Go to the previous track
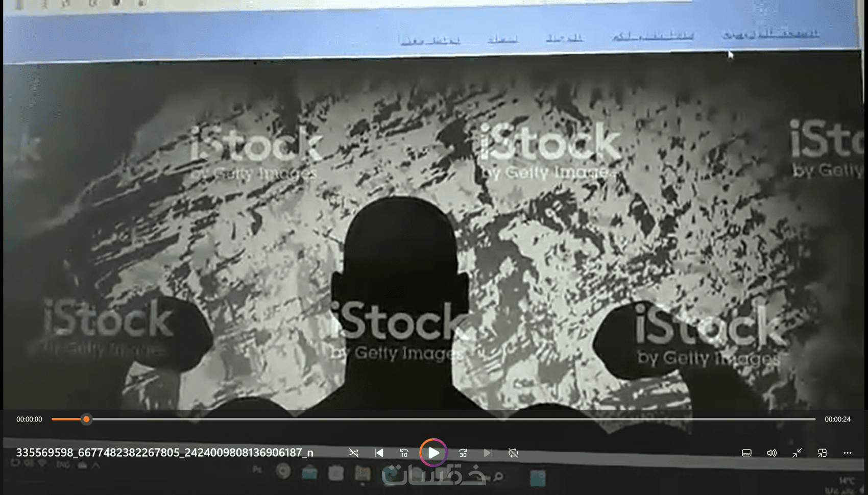 pos(379,453)
